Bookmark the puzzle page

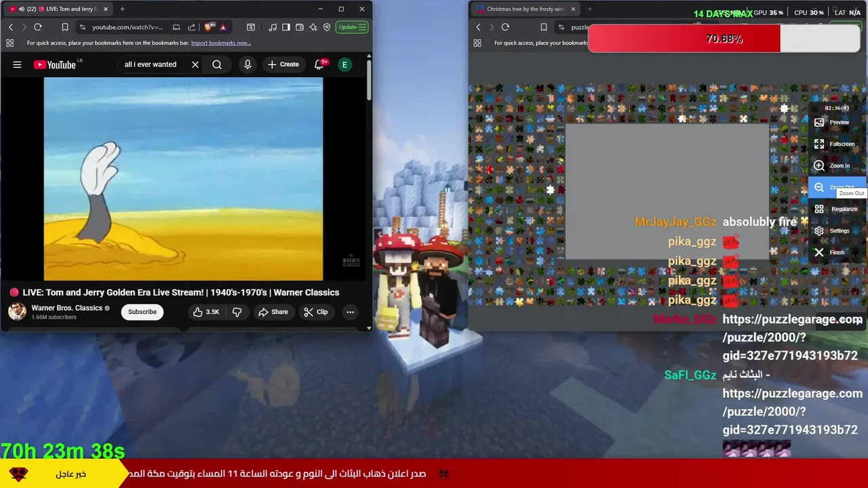(x=543, y=27)
